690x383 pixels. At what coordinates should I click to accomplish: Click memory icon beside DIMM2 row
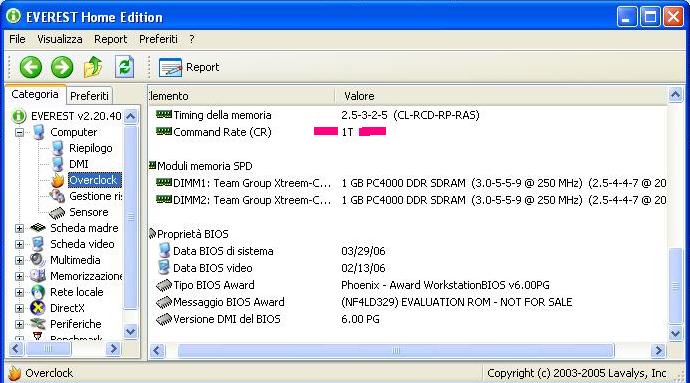(164, 199)
